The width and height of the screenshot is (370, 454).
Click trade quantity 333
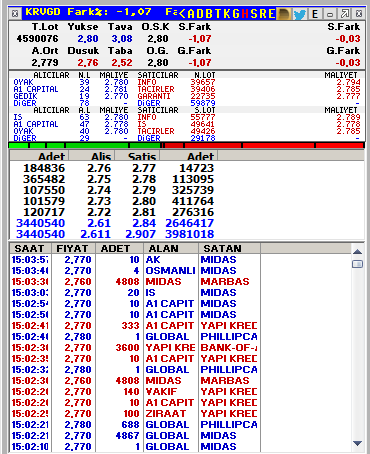point(130,326)
